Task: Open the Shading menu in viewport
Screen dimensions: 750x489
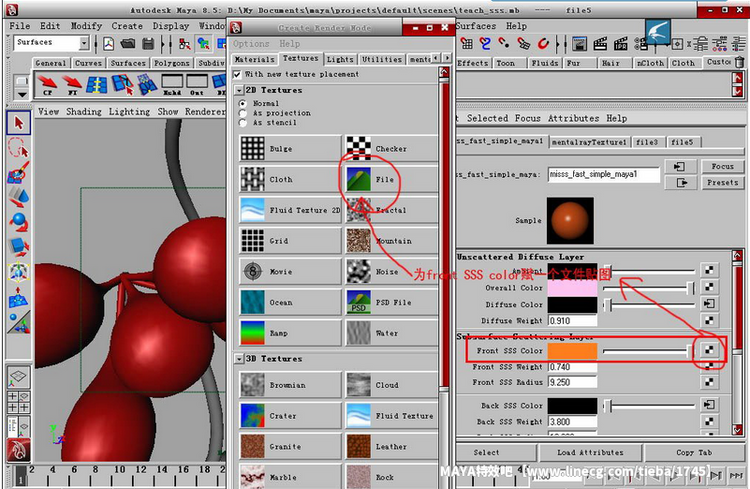Action: click(84, 111)
